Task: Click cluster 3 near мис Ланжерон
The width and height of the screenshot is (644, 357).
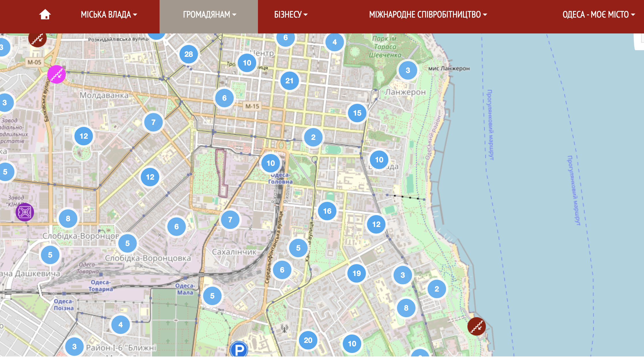Action: click(407, 70)
